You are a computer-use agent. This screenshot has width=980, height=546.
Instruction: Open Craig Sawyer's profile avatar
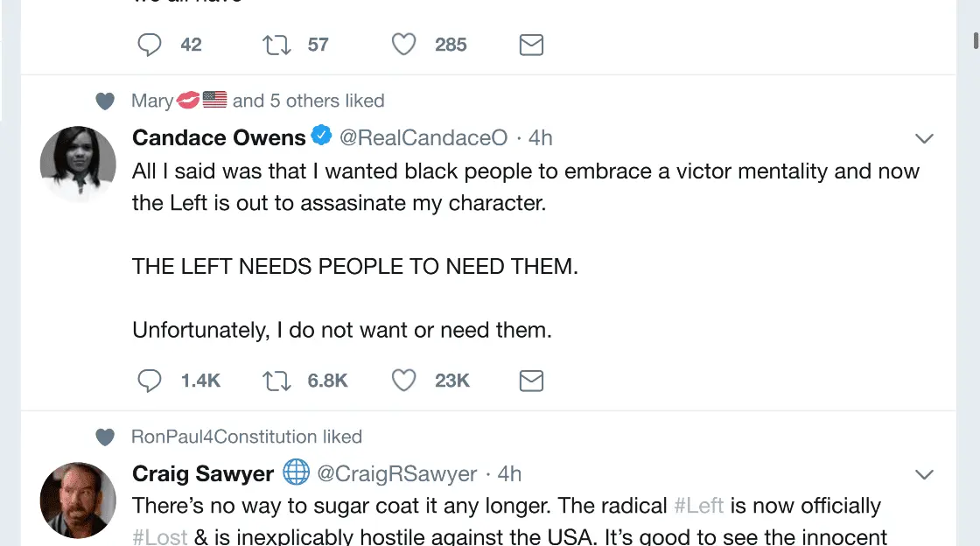click(78, 500)
